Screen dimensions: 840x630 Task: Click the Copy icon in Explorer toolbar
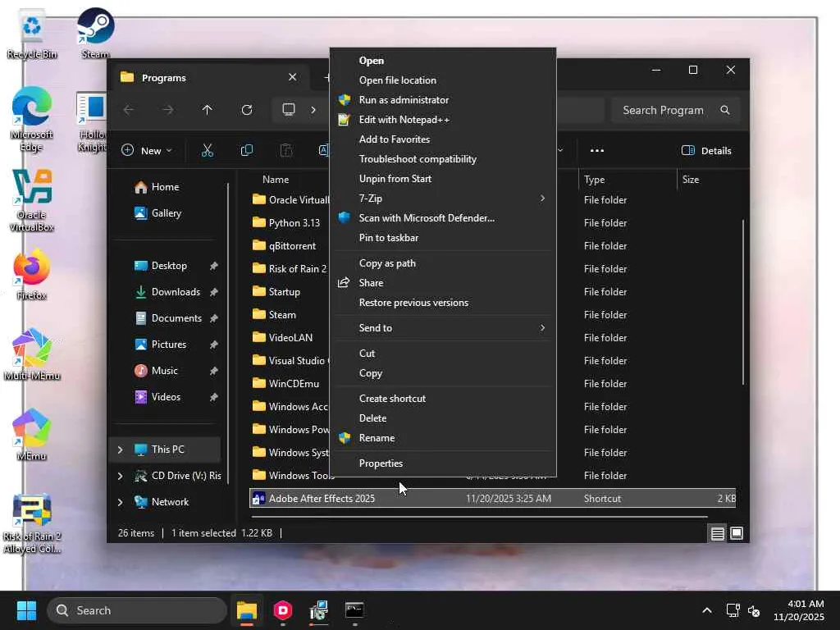(246, 151)
